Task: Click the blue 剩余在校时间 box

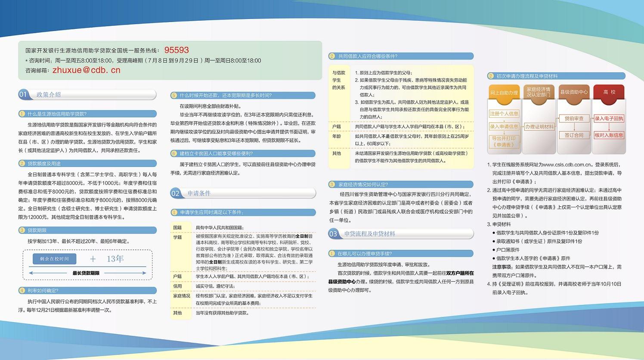Action: pyautogui.click(x=54, y=259)
